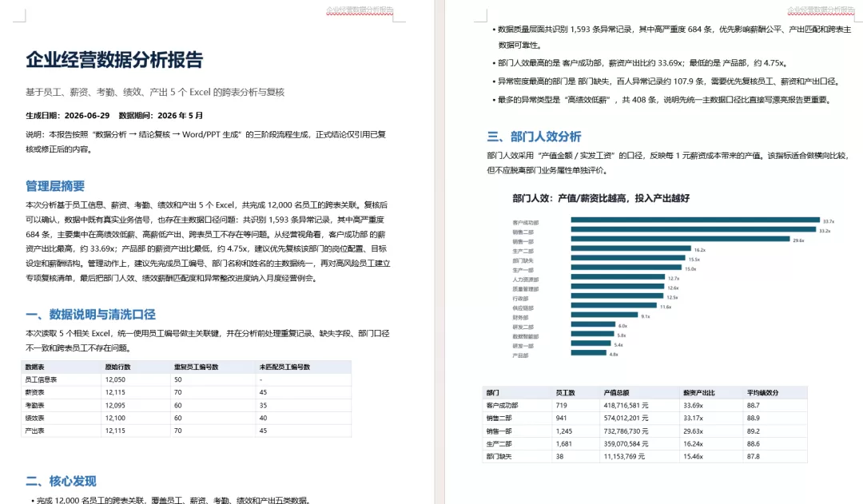Click the 29.6x bar in the chart

click(680, 239)
